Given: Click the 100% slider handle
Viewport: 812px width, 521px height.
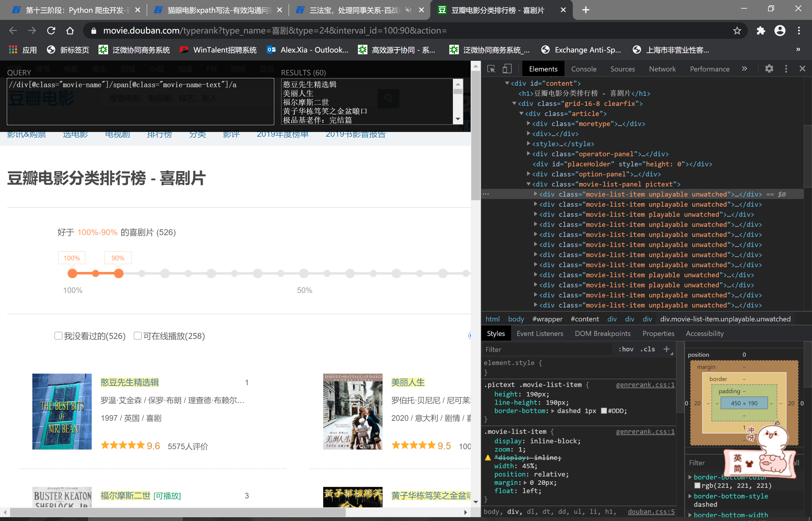Looking at the screenshot, I should click(x=72, y=273).
